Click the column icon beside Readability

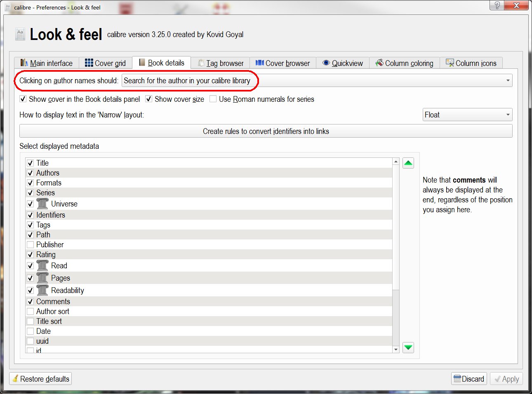(42, 290)
